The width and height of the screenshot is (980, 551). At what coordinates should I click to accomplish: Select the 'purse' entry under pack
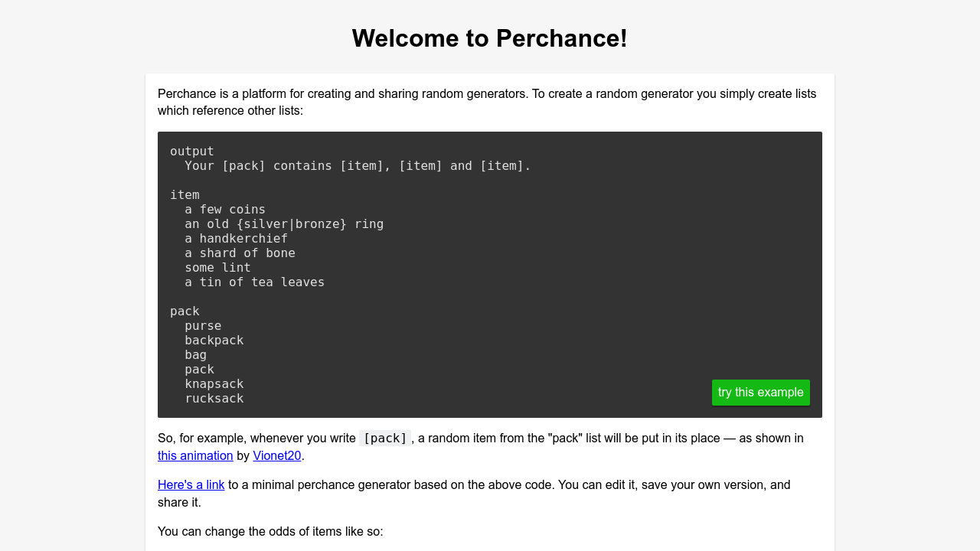click(x=202, y=325)
